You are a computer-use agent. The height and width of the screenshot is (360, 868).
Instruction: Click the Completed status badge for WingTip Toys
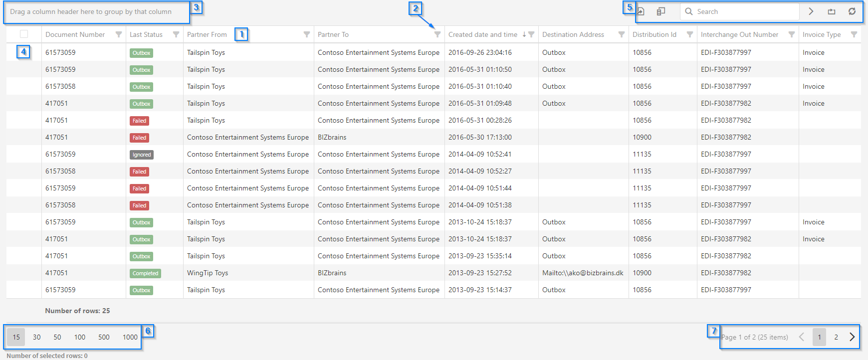click(x=146, y=273)
